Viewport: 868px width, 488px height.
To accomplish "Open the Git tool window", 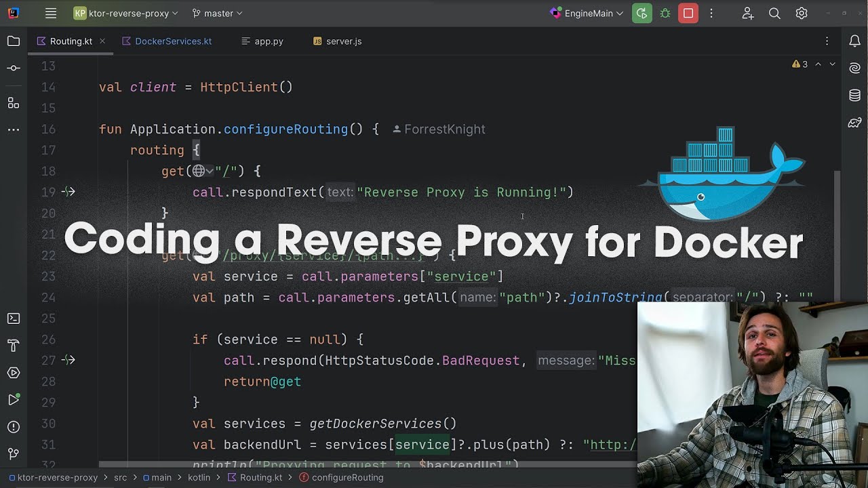I will 14,454.
